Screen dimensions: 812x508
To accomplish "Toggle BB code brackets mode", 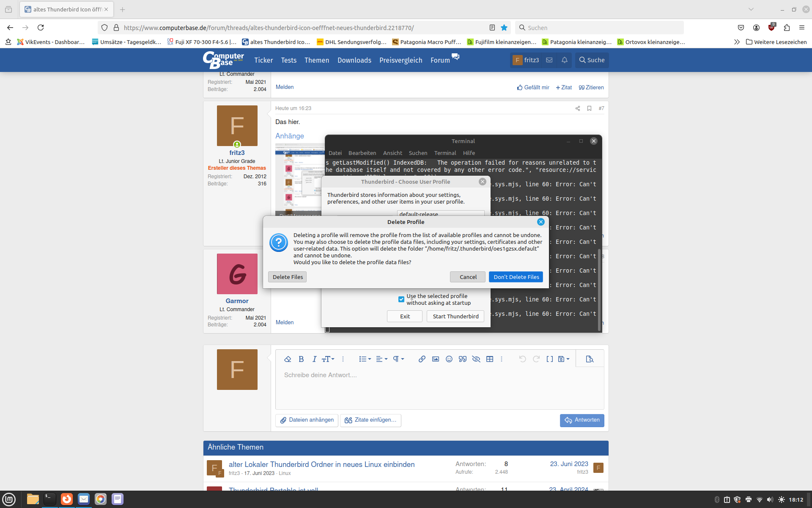I will tap(549, 359).
